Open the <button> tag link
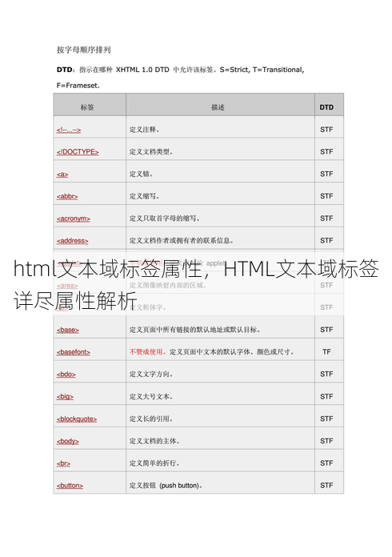Viewport: 392px width, 557px height. (70, 486)
